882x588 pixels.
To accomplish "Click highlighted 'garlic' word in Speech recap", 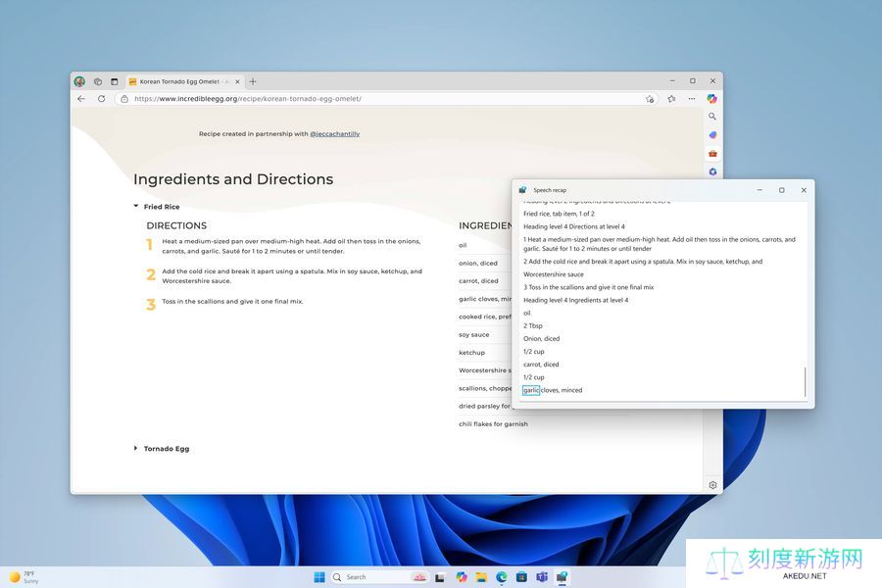I will pos(531,390).
